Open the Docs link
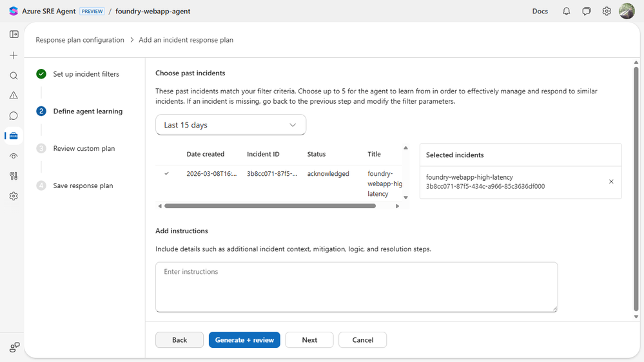 (x=540, y=11)
